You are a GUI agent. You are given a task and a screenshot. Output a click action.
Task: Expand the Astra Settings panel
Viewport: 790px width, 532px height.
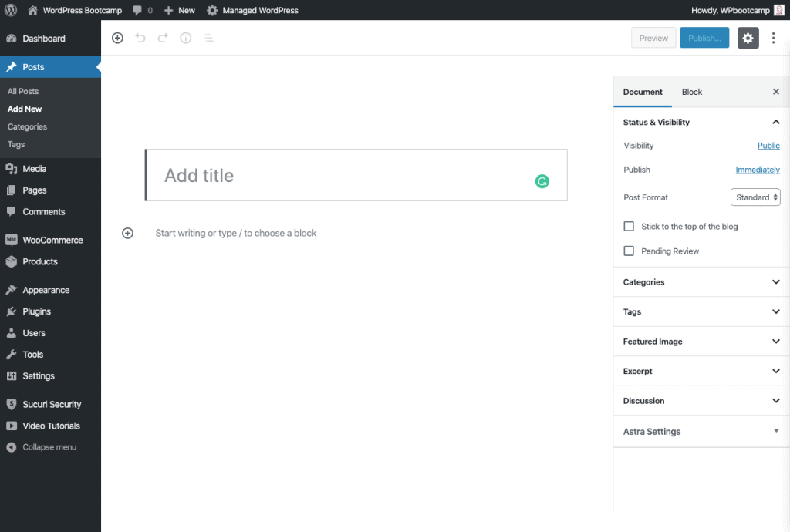701,431
